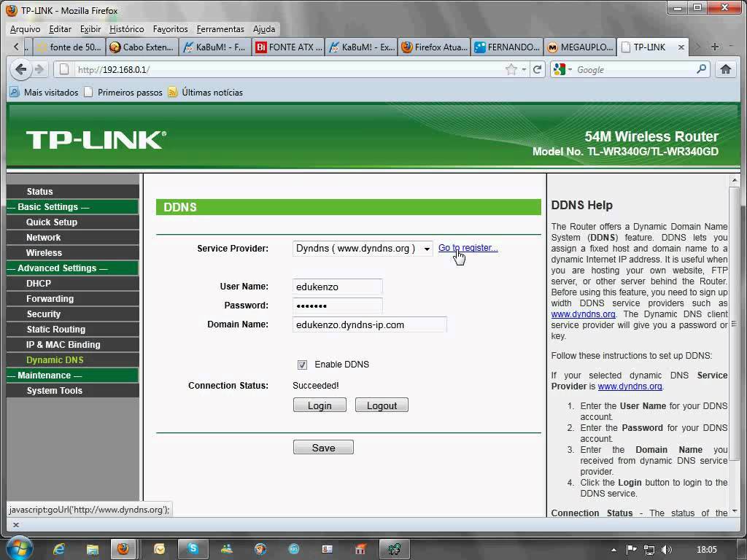Click the browser Back arrow button

click(x=20, y=69)
